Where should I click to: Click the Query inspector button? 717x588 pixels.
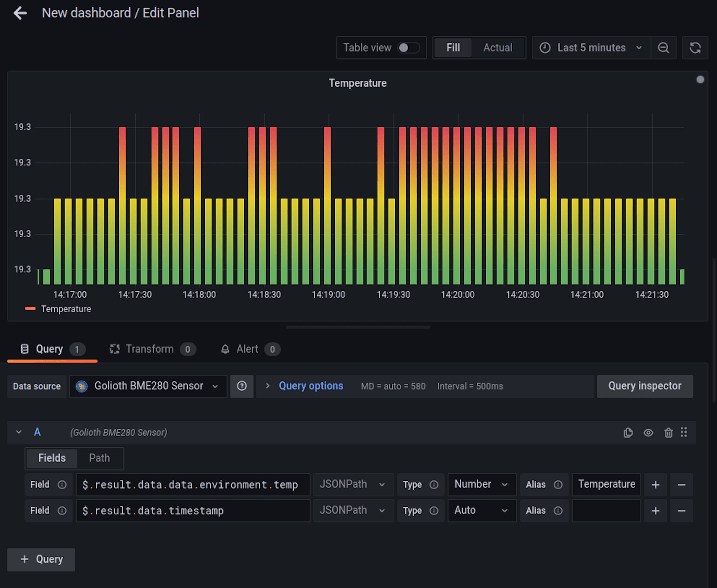click(x=645, y=386)
